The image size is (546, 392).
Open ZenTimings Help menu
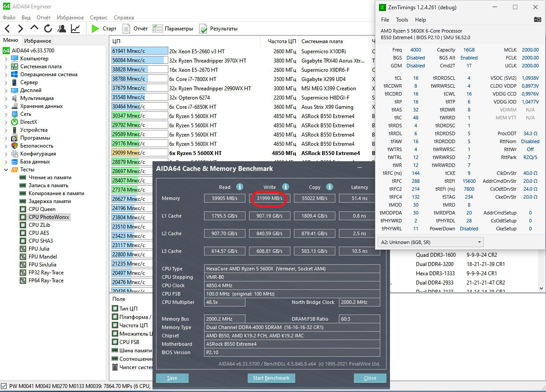click(420, 20)
